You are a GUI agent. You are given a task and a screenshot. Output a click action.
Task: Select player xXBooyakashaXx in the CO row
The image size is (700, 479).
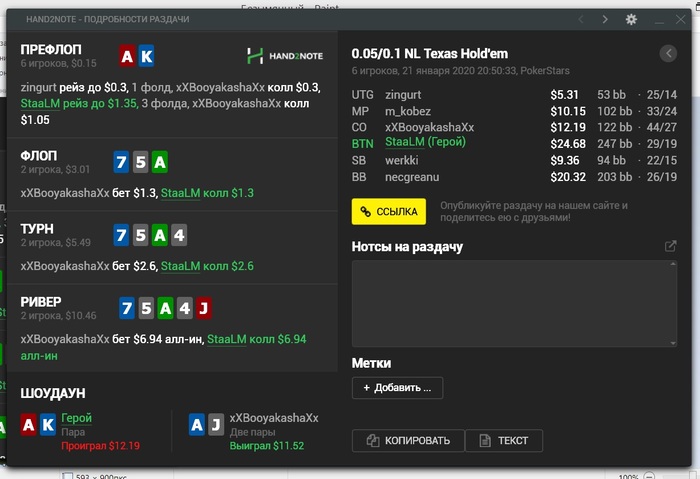click(x=429, y=127)
